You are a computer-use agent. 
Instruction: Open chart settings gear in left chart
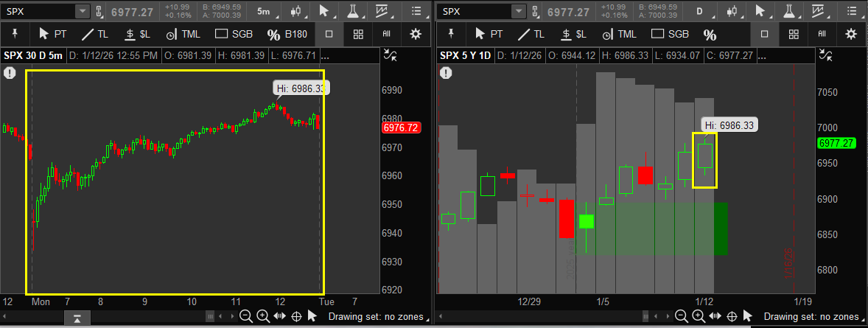click(416, 34)
